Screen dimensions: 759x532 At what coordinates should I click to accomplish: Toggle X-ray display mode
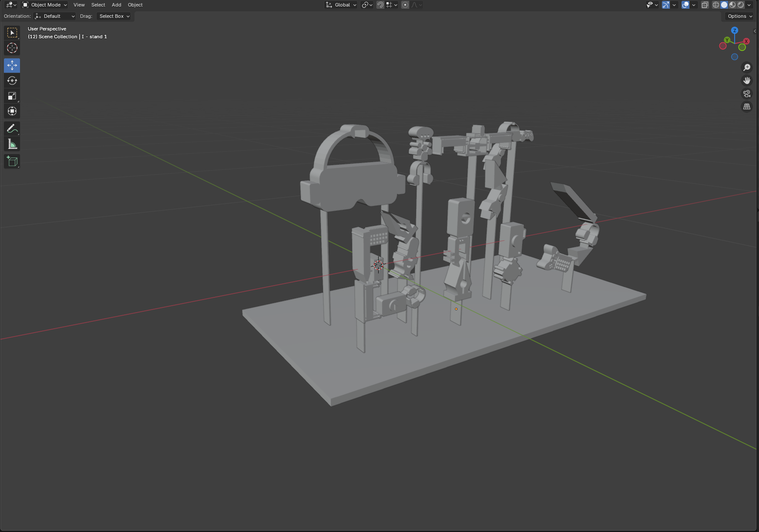(705, 5)
